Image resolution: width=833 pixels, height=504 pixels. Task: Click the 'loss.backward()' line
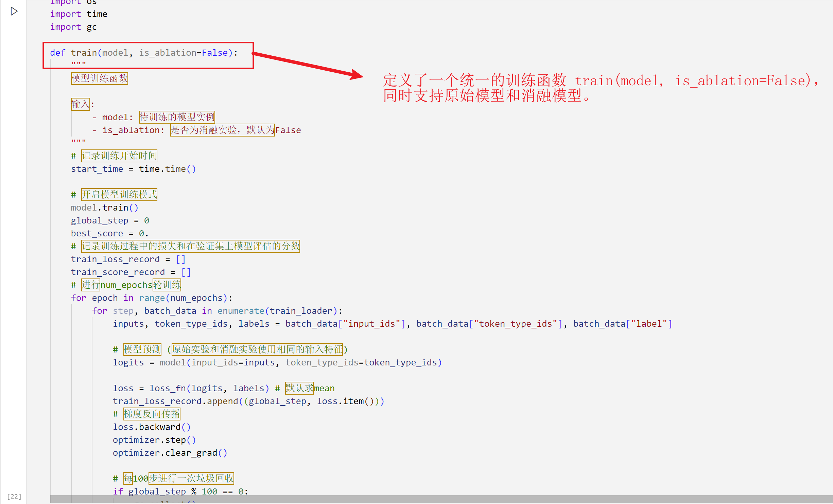pos(152,427)
